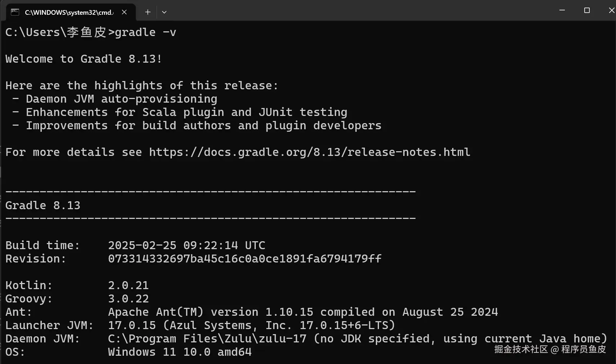Open a new terminal tab with the plus button
This screenshot has width=616, height=364.
click(x=148, y=12)
